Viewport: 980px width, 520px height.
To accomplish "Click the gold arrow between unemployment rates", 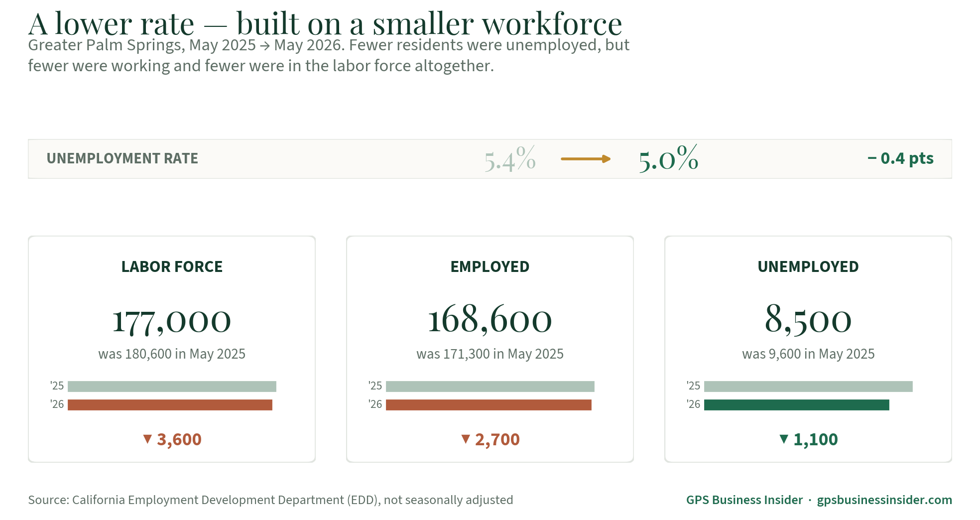I will [x=586, y=159].
